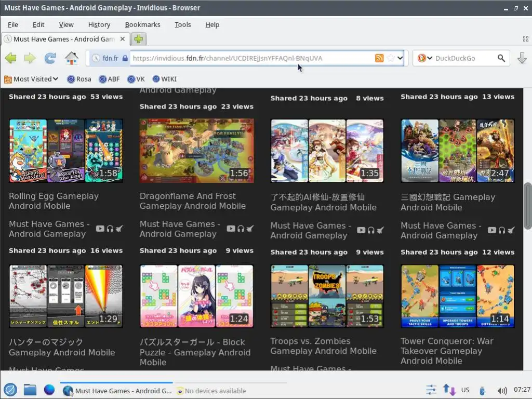
Task: Open the taskbar start menu icon
Action: coord(10,390)
